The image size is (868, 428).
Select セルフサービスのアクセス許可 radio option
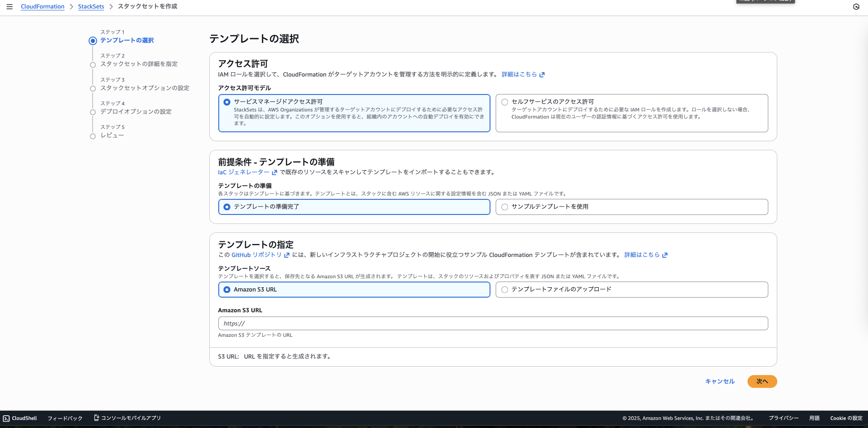coord(504,102)
